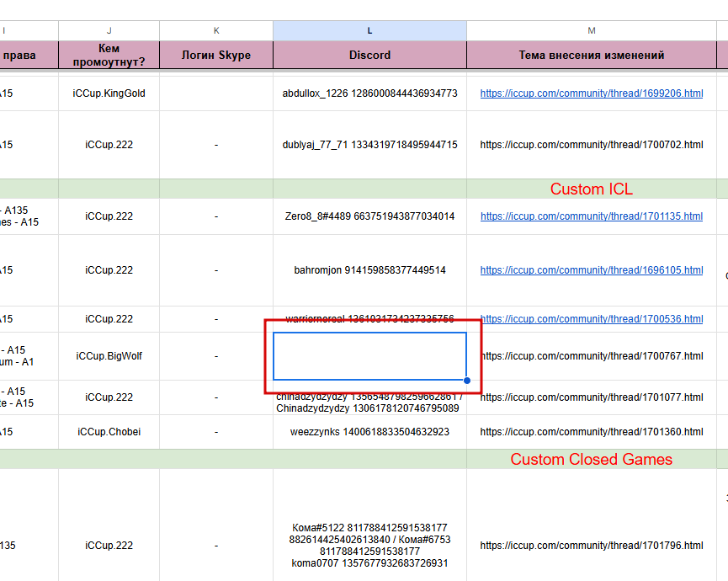Screen dimensions: 728x581
Task: Click iCCup.222 cell in chinadzydzydzy row
Action: click(109, 397)
